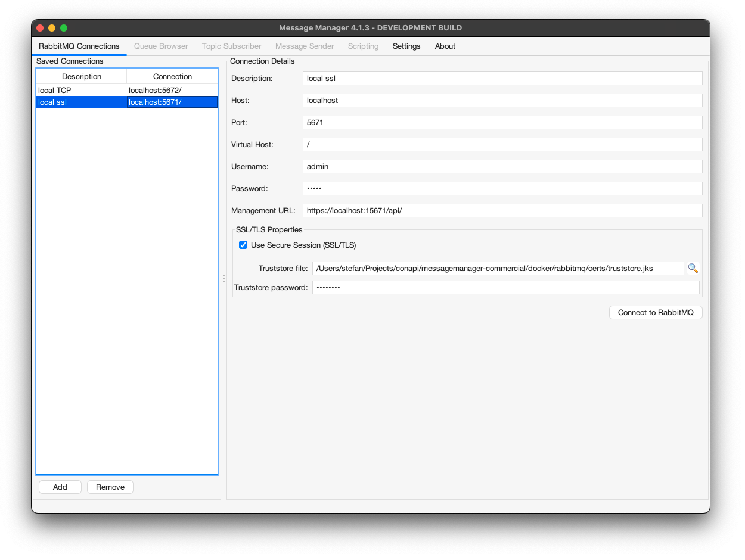
Task: Select the RabbitMQ Connections tab
Action: [x=79, y=46]
